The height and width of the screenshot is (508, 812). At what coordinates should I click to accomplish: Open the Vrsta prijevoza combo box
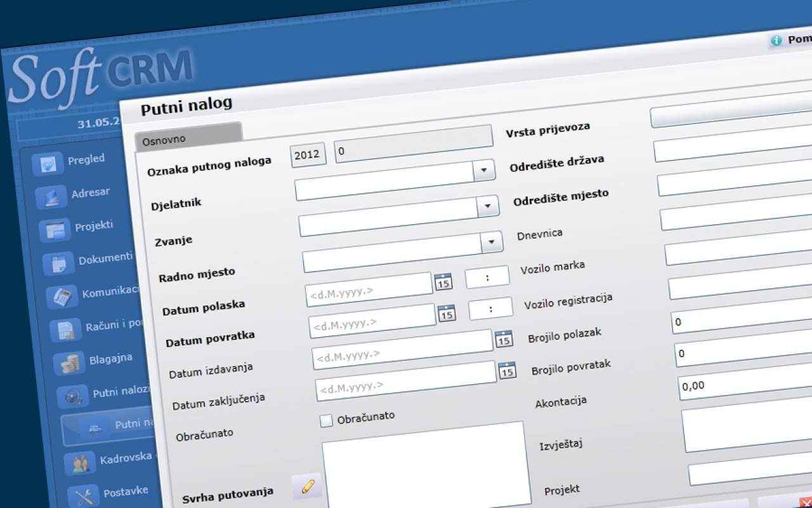(731, 111)
